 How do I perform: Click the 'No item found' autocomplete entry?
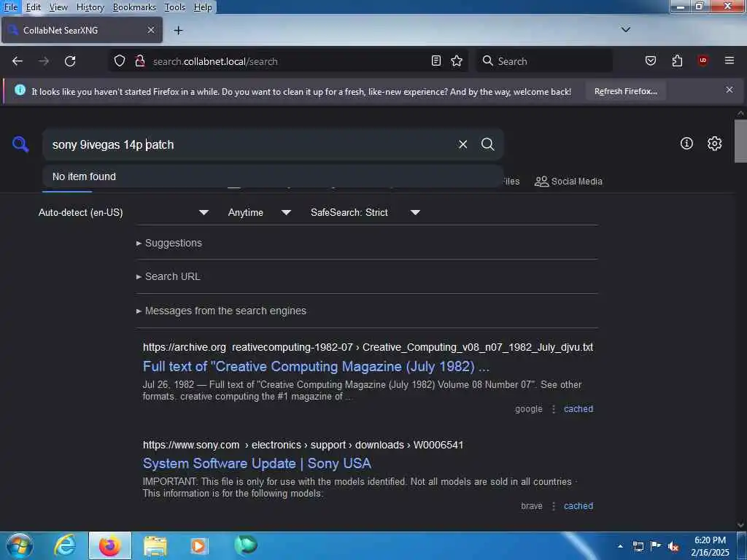click(x=273, y=176)
